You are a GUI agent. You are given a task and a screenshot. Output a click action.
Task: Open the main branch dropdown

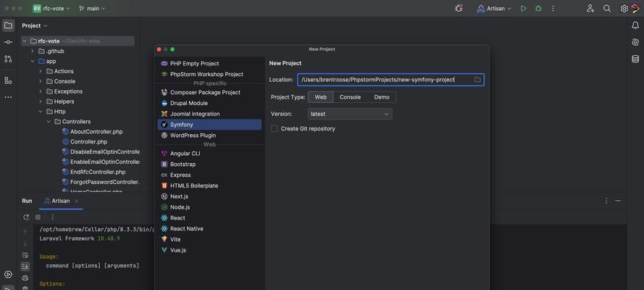92,8
